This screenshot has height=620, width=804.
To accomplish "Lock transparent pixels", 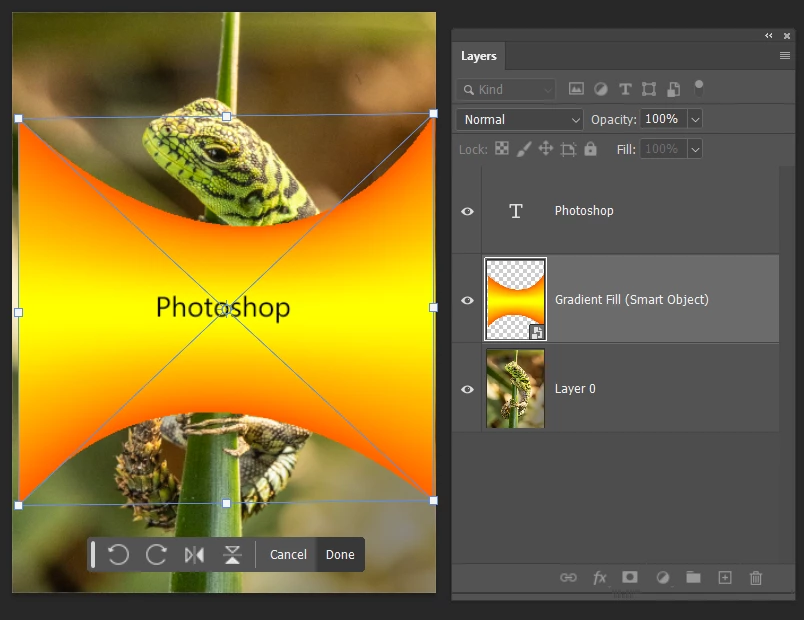I will 501,149.
